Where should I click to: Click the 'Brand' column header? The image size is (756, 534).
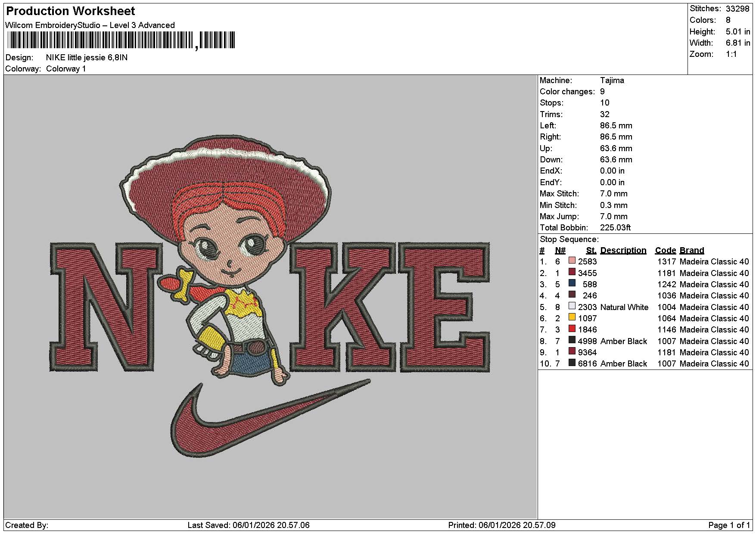[692, 250]
